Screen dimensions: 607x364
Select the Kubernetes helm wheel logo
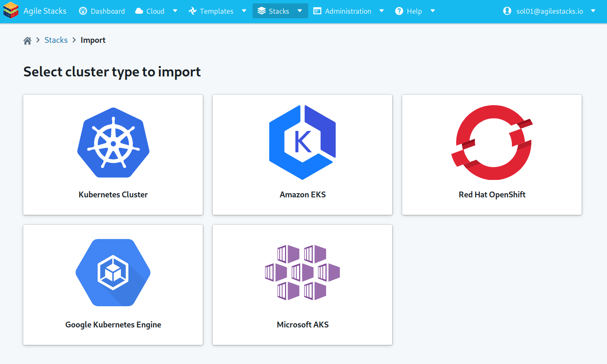pos(113,143)
